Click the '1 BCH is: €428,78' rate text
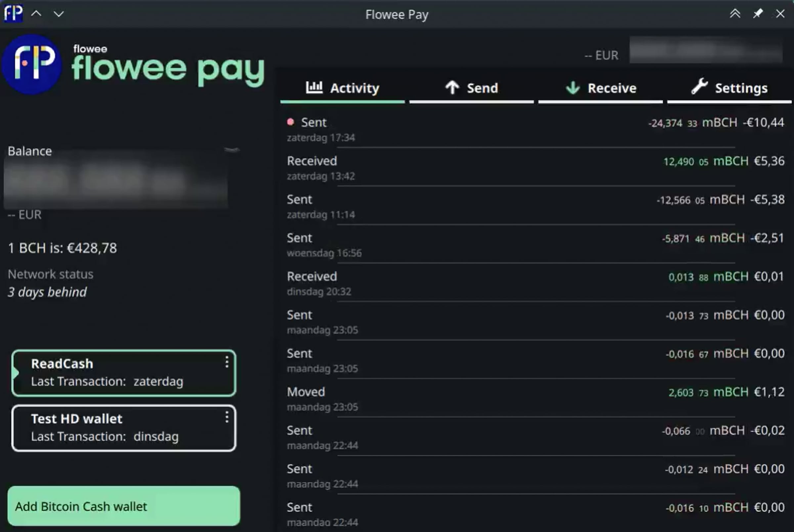The image size is (794, 532). pos(63,248)
